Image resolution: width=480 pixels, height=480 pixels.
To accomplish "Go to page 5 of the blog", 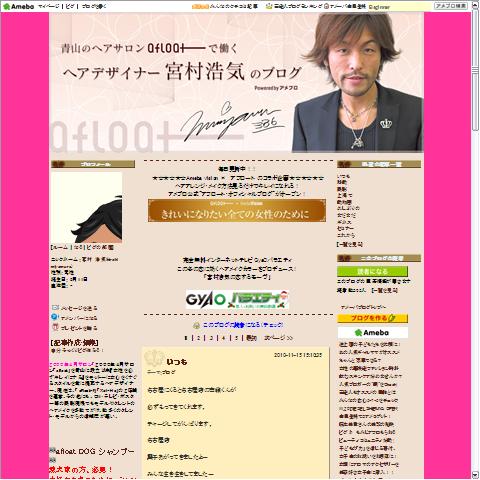I will coord(236,338).
